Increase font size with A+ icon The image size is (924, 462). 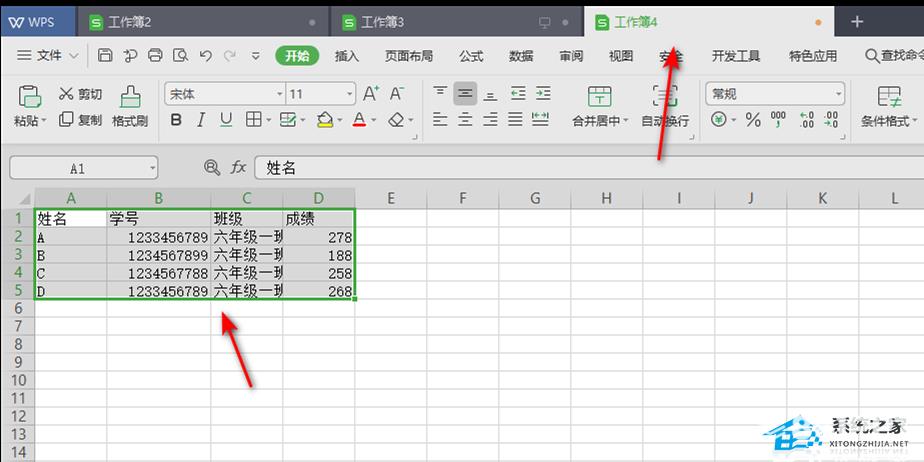click(371, 93)
